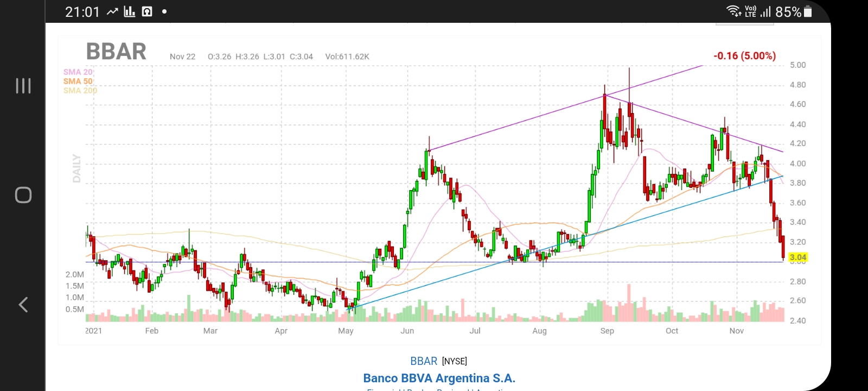Tap the VoLTE status icon
The height and width of the screenshot is (391, 868).
tap(751, 11)
